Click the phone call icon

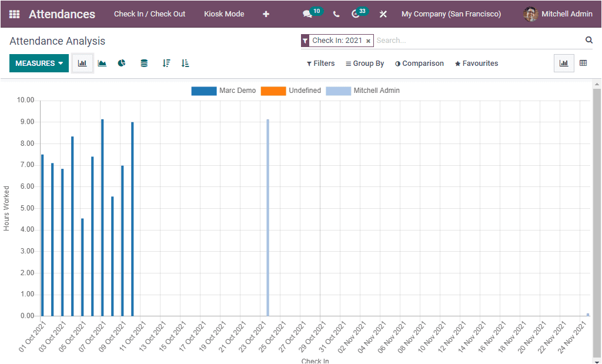point(336,14)
